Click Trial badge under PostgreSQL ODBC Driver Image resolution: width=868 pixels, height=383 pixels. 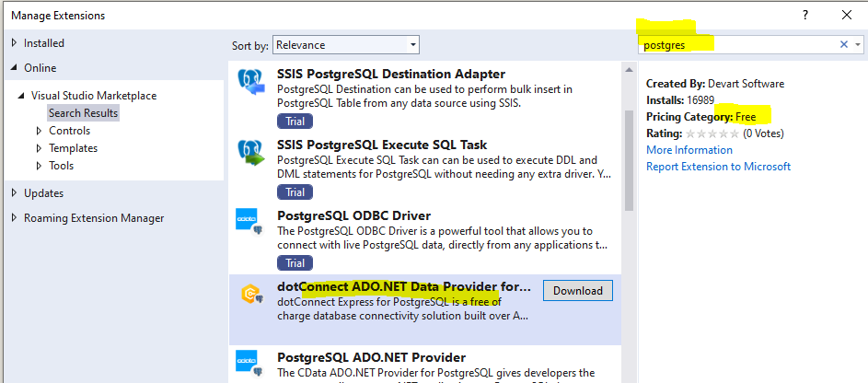pos(295,263)
